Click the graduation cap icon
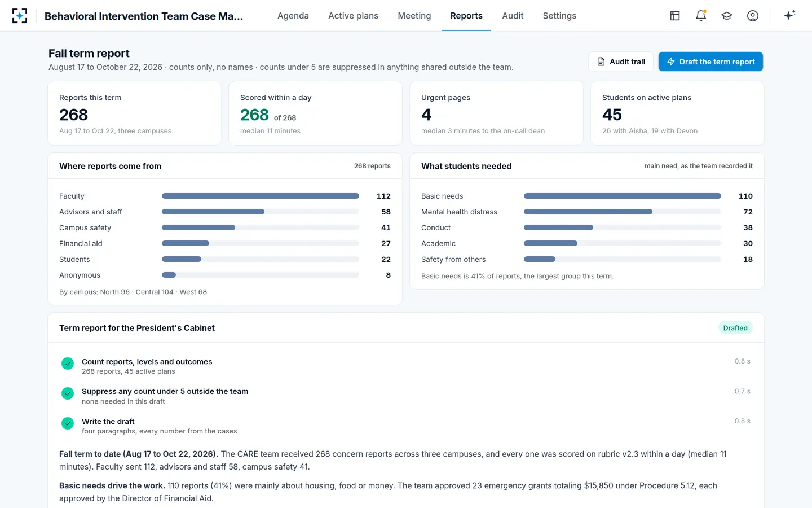The height and width of the screenshot is (508, 812). point(727,16)
